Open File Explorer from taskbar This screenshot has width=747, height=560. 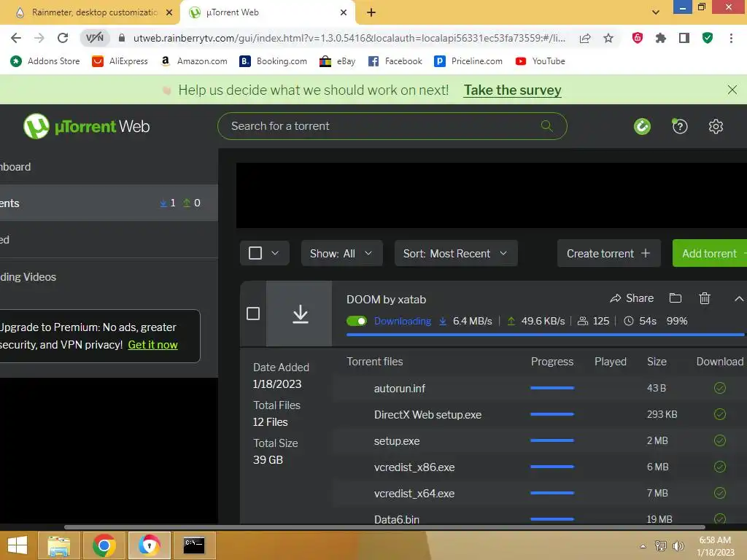click(x=59, y=545)
